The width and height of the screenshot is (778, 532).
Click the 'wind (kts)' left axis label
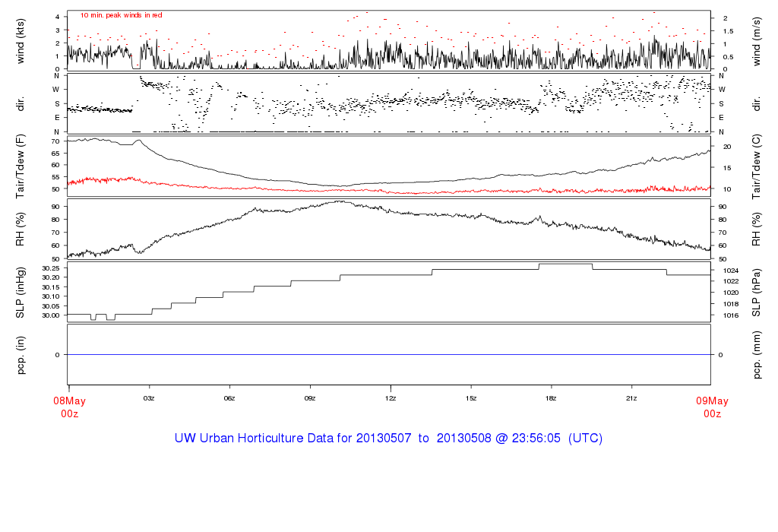pyautogui.click(x=21, y=41)
